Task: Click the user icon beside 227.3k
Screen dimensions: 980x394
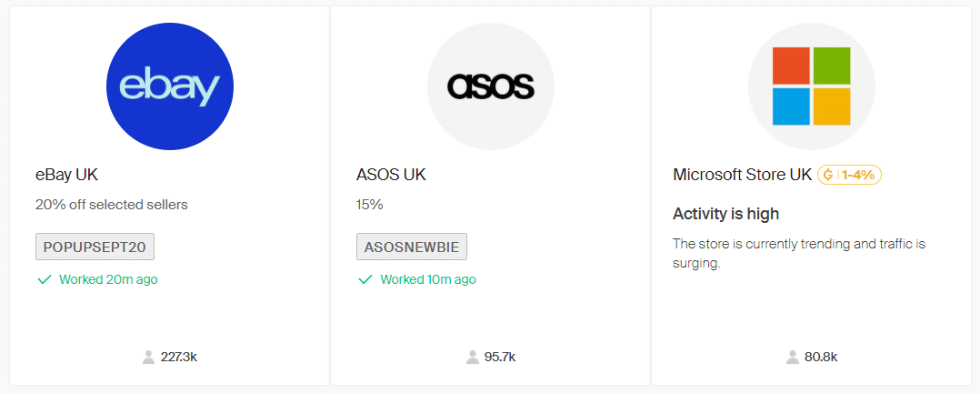Action: click(148, 357)
